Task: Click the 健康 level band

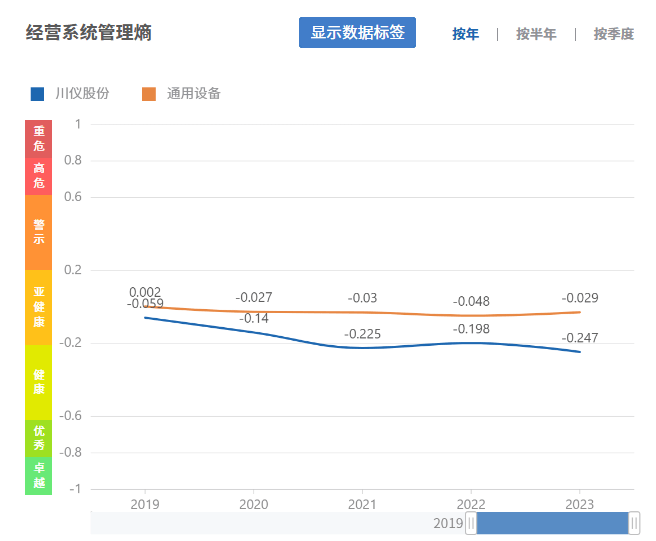Action: [38, 381]
